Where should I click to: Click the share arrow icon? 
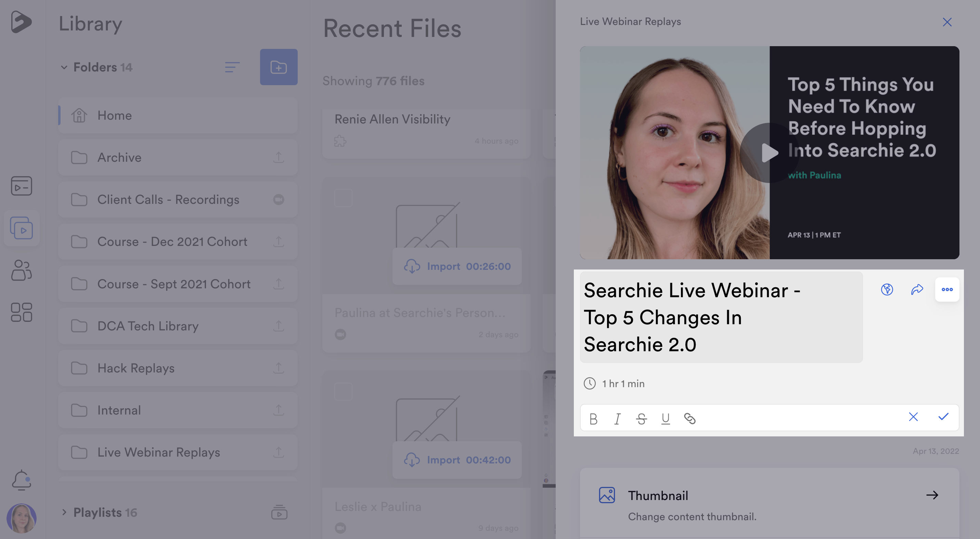click(917, 290)
